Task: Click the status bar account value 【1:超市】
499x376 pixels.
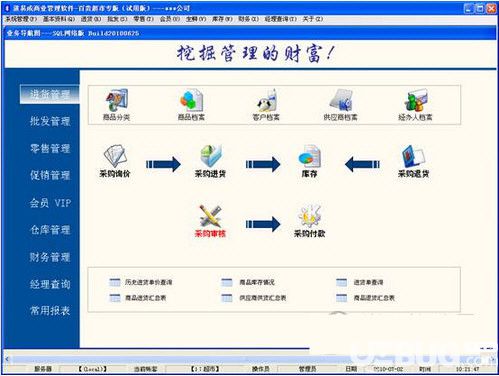Action: pos(204,369)
